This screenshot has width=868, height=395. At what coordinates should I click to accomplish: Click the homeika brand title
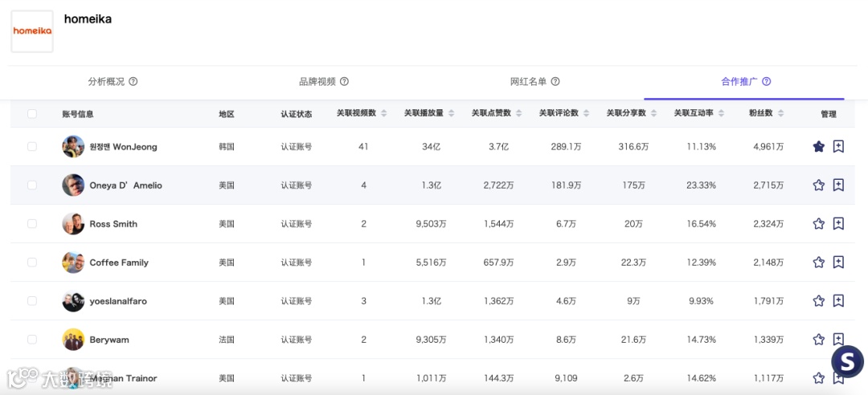[x=88, y=19]
